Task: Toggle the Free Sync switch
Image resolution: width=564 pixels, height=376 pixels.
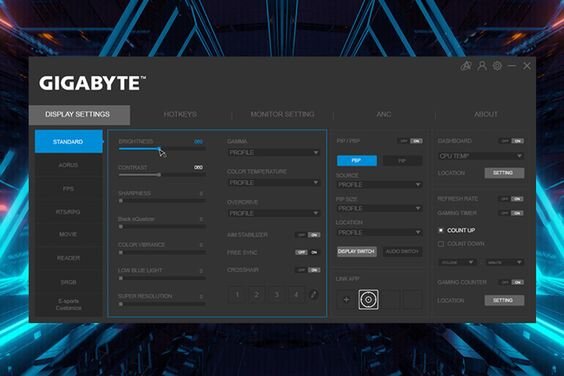Action: (x=308, y=252)
